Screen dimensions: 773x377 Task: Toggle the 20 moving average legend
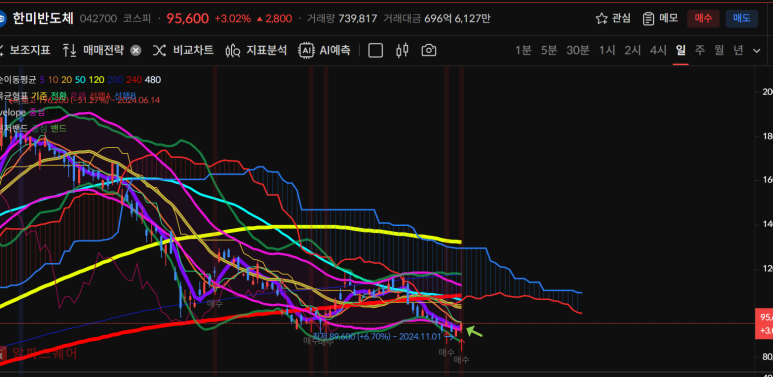(x=67, y=80)
